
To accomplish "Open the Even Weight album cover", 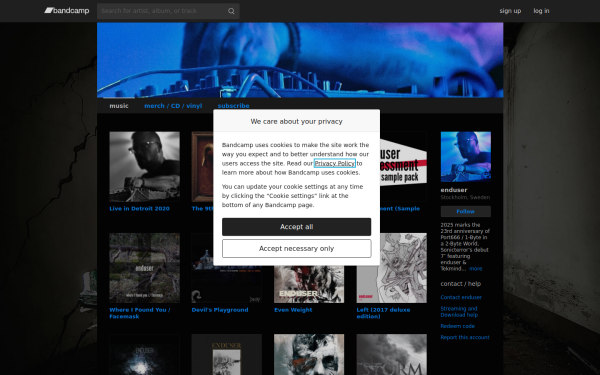I will pyautogui.click(x=309, y=284).
